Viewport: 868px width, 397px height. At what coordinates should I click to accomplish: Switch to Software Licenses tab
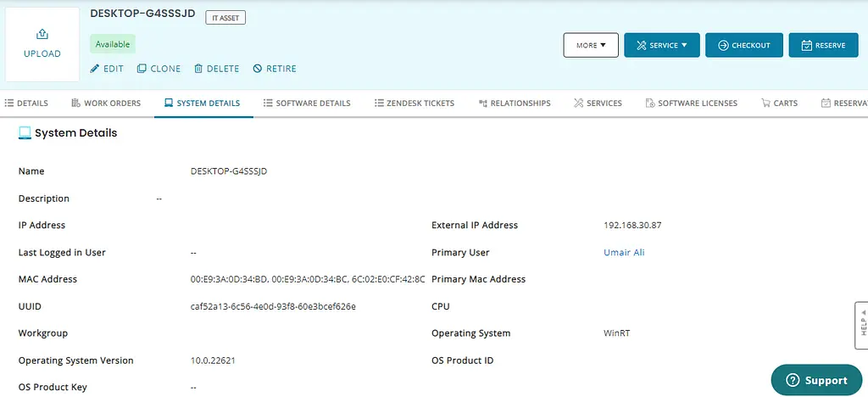pyautogui.click(x=691, y=103)
